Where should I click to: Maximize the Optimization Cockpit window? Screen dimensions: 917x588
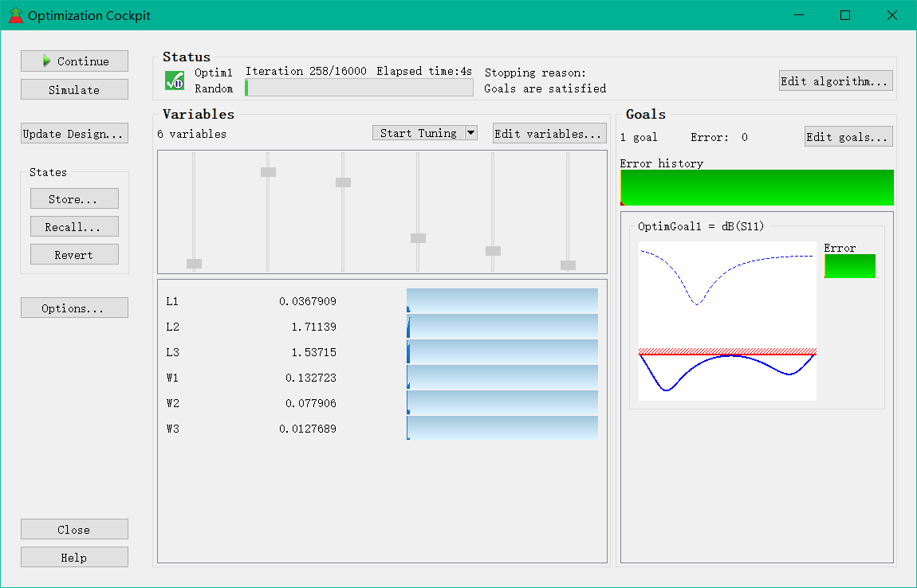pyautogui.click(x=845, y=15)
